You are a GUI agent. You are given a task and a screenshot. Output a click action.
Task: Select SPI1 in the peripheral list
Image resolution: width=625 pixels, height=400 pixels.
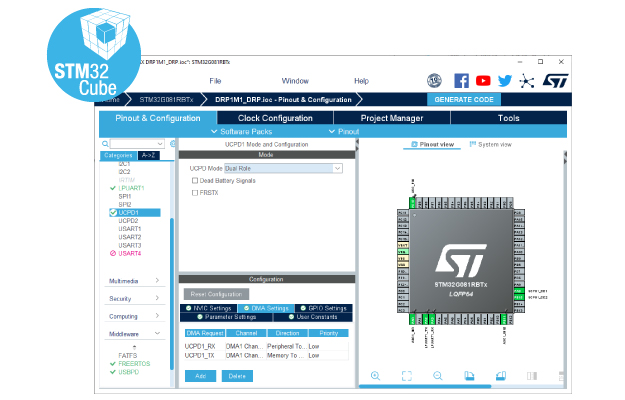point(125,196)
